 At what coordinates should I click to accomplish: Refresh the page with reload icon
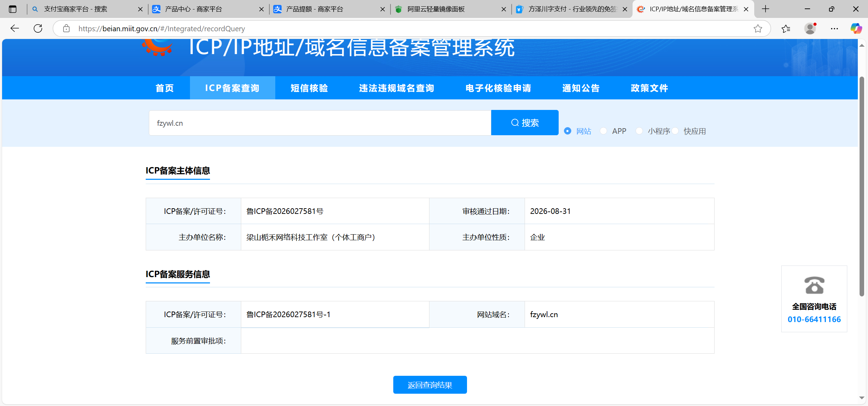[38, 28]
